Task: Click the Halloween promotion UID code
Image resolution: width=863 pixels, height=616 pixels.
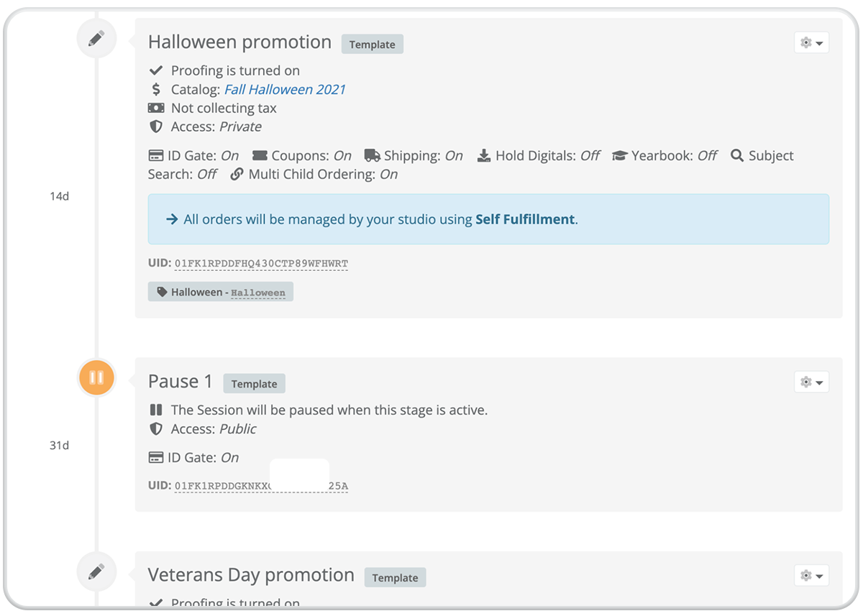Action: [261, 264]
